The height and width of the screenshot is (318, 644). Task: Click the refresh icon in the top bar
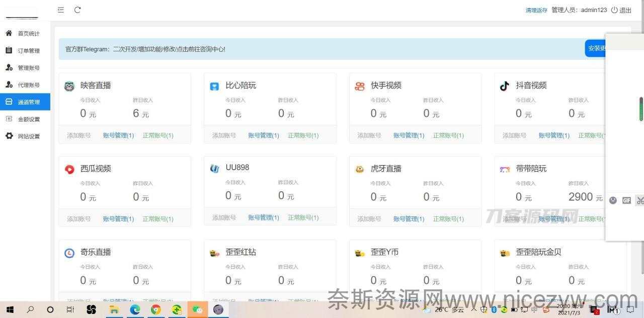77,10
